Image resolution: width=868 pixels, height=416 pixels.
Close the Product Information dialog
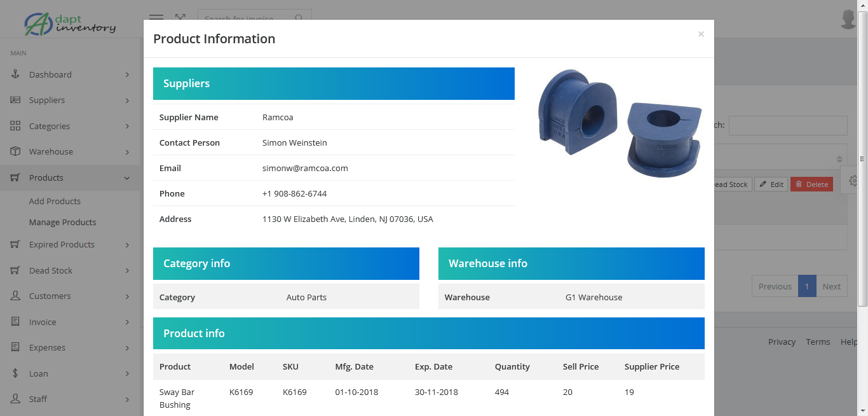pyautogui.click(x=701, y=34)
